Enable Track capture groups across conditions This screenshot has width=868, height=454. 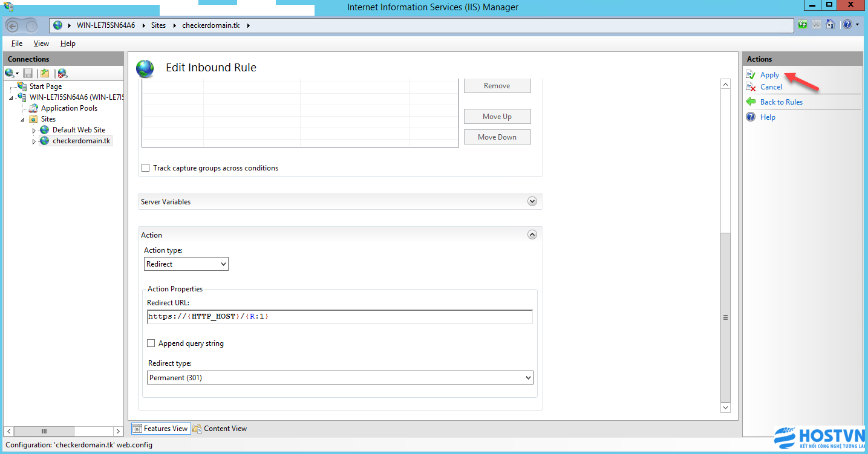click(x=145, y=168)
